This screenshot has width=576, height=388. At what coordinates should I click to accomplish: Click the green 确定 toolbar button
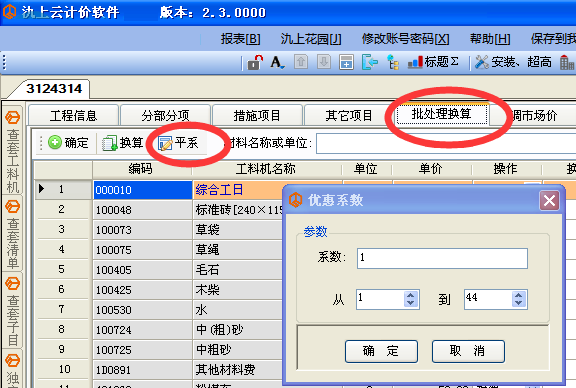coord(68,143)
